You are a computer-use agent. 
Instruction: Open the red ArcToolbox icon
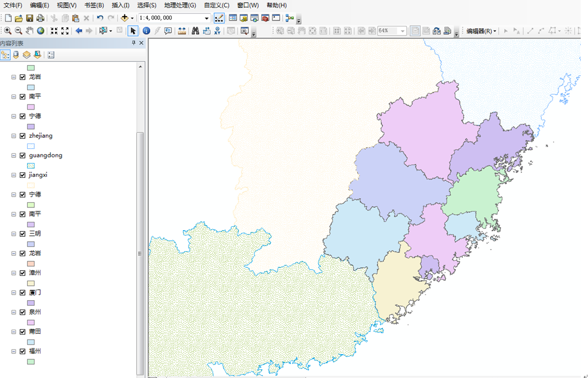coord(265,18)
